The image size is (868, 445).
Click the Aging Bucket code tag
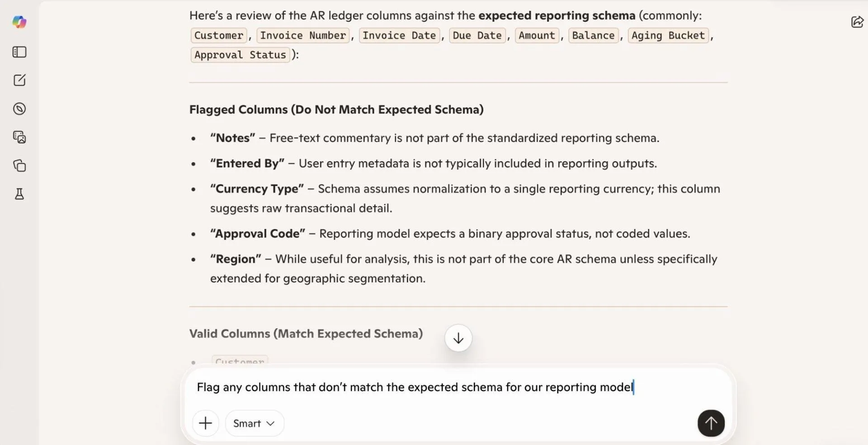click(x=668, y=35)
